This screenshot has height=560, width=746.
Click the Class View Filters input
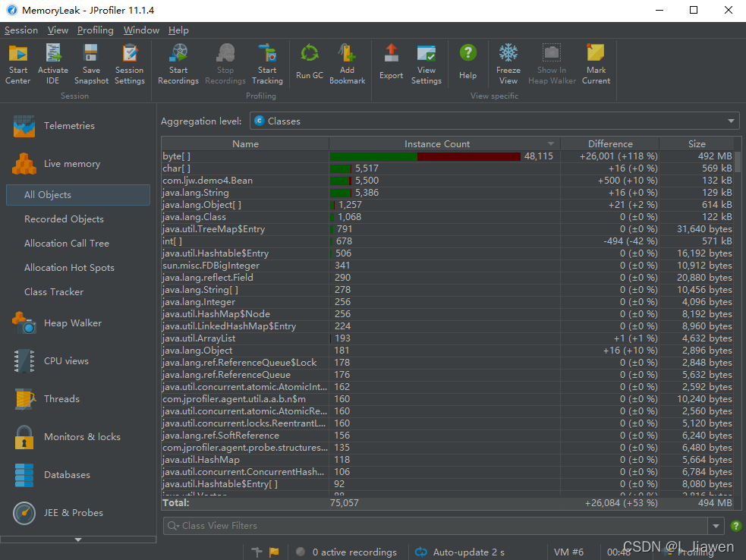(436, 526)
